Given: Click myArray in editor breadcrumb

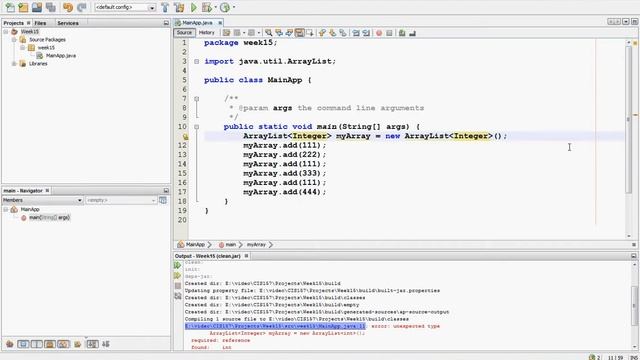Looking at the screenshot, I should point(256,244).
